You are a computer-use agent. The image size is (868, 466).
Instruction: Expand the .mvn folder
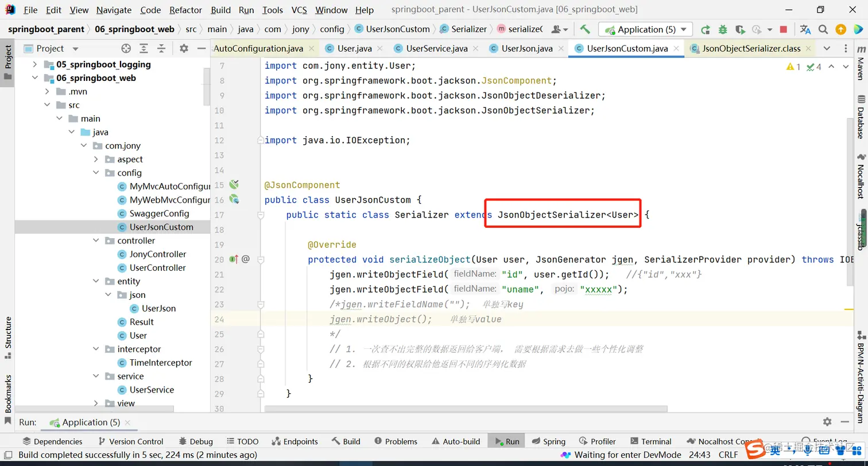click(47, 91)
